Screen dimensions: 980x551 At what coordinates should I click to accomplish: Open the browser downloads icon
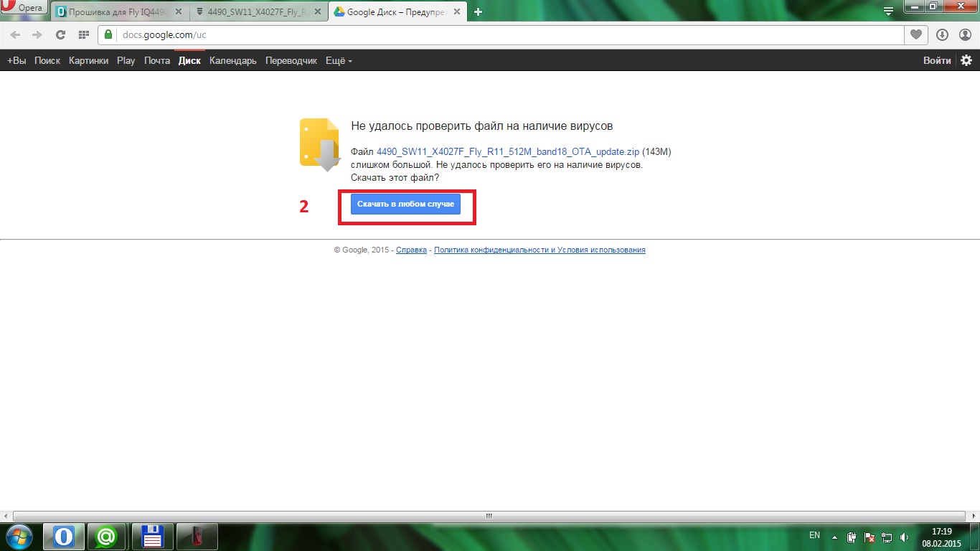(x=942, y=34)
